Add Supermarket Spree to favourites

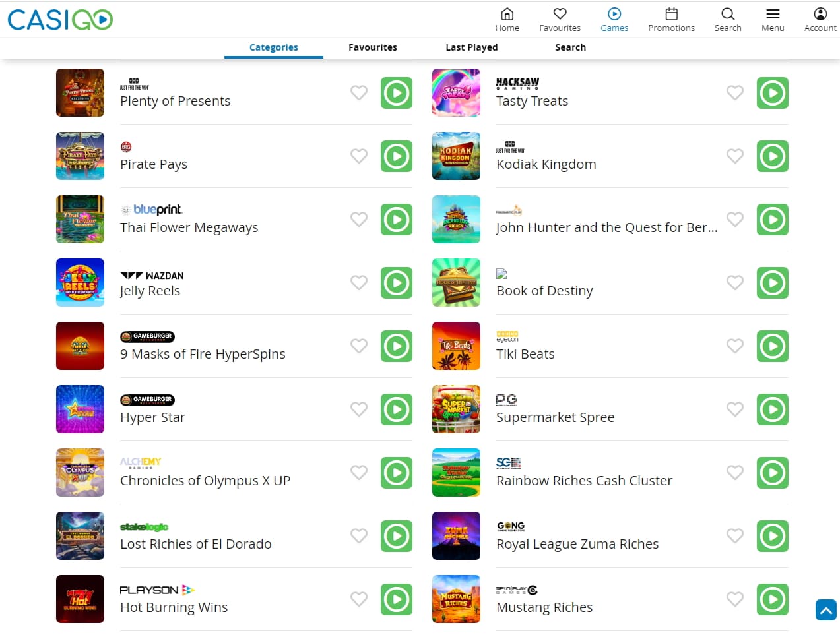735,409
